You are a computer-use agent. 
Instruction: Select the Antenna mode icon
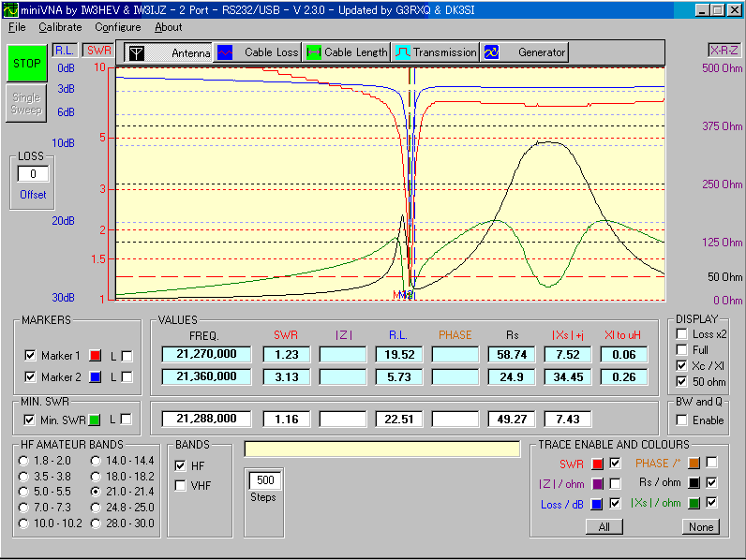(137, 52)
